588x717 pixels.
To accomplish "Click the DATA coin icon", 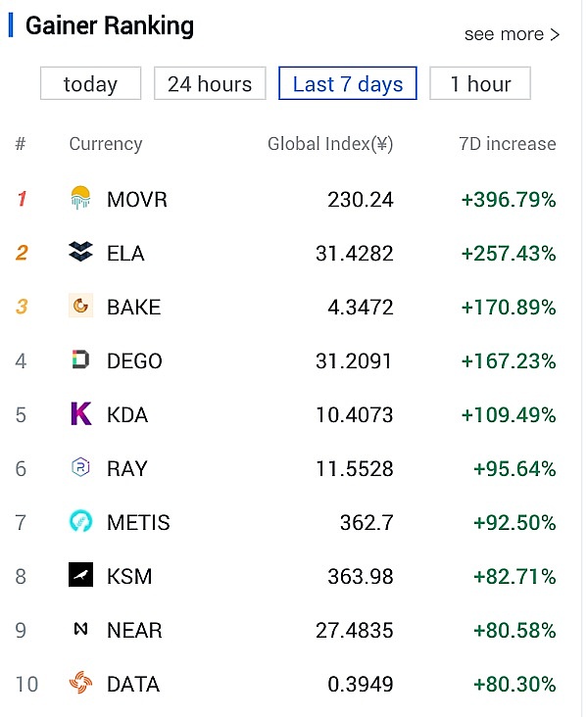I will click(80, 684).
